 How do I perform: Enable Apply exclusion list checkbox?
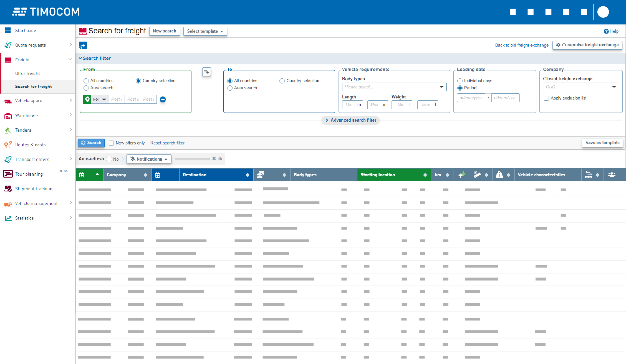click(x=547, y=98)
